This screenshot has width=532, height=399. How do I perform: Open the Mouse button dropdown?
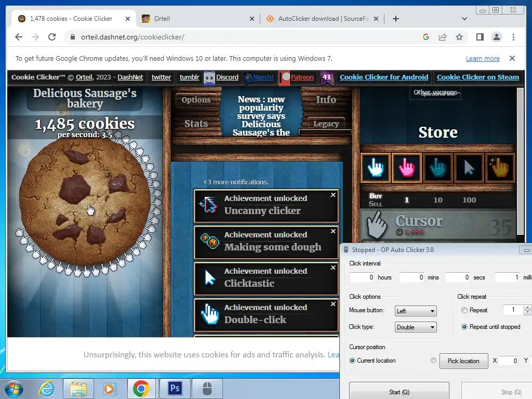click(x=416, y=311)
